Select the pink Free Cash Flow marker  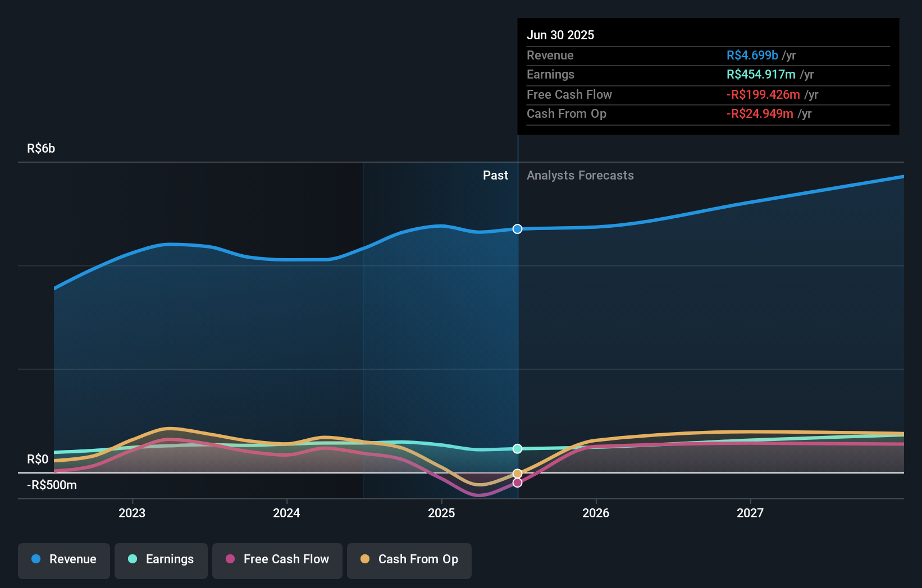click(x=517, y=483)
